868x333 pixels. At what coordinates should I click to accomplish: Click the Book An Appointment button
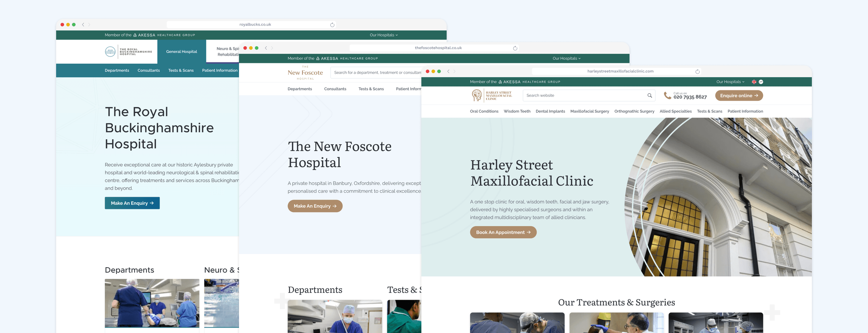point(503,232)
